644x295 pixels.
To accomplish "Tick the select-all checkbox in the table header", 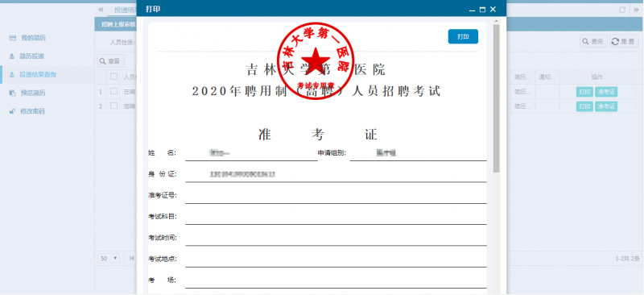I will tap(114, 77).
